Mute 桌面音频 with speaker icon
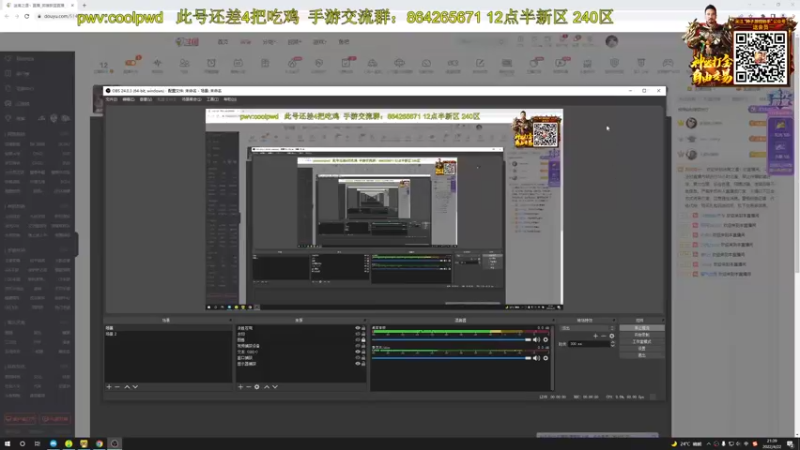800x450 pixels. coord(536,340)
